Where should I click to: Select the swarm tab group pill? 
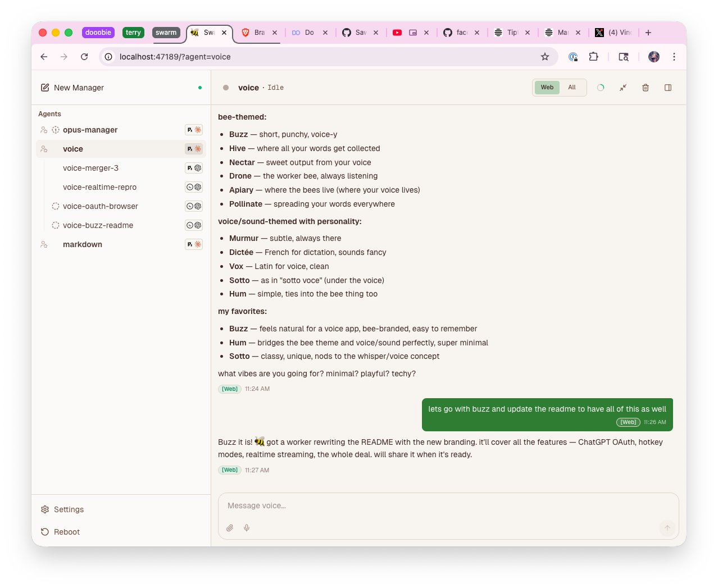tap(166, 33)
